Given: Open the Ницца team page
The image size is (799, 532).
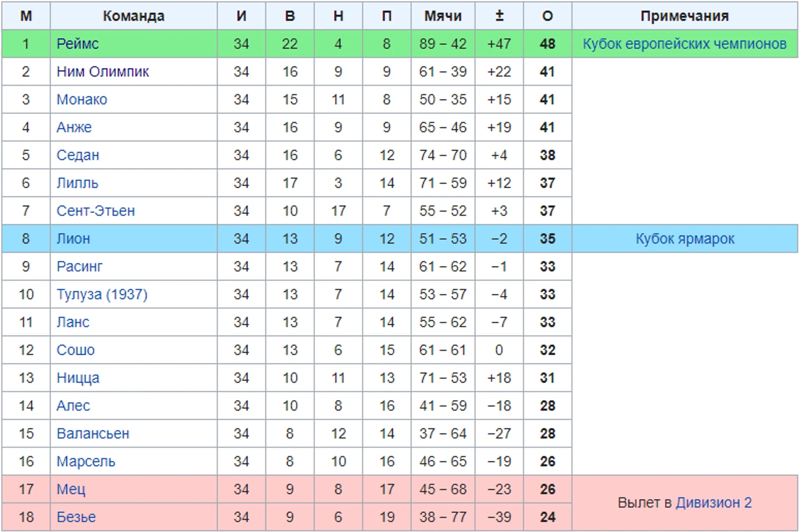Looking at the screenshot, I should tap(78, 378).
